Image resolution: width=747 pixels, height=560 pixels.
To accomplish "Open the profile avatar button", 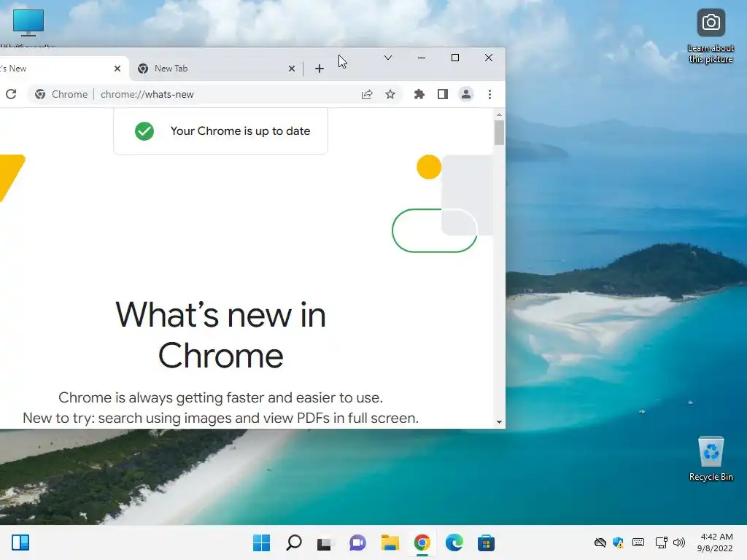I will [466, 94].
